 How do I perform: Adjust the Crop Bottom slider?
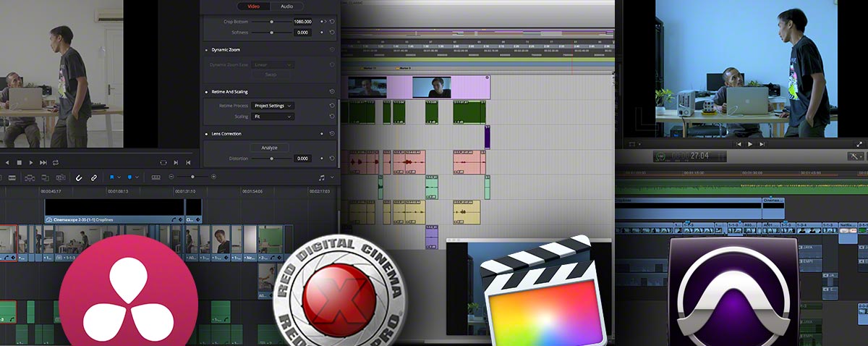pyautogui.click(x=272, y=22)
